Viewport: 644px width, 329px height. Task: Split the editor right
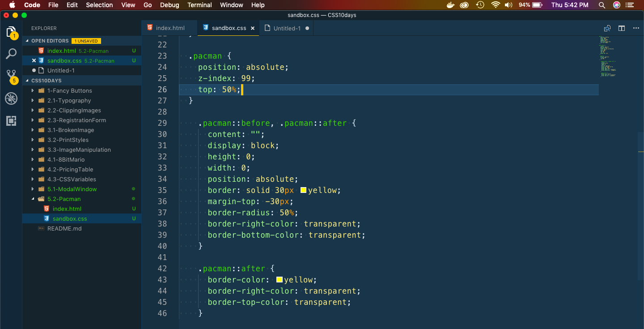[x=622, y=28]
